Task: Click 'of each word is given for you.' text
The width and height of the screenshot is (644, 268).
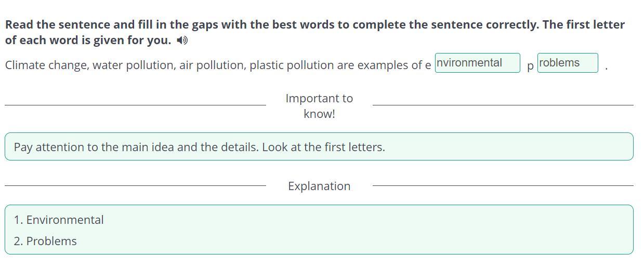Action: (x=88, y=40)
